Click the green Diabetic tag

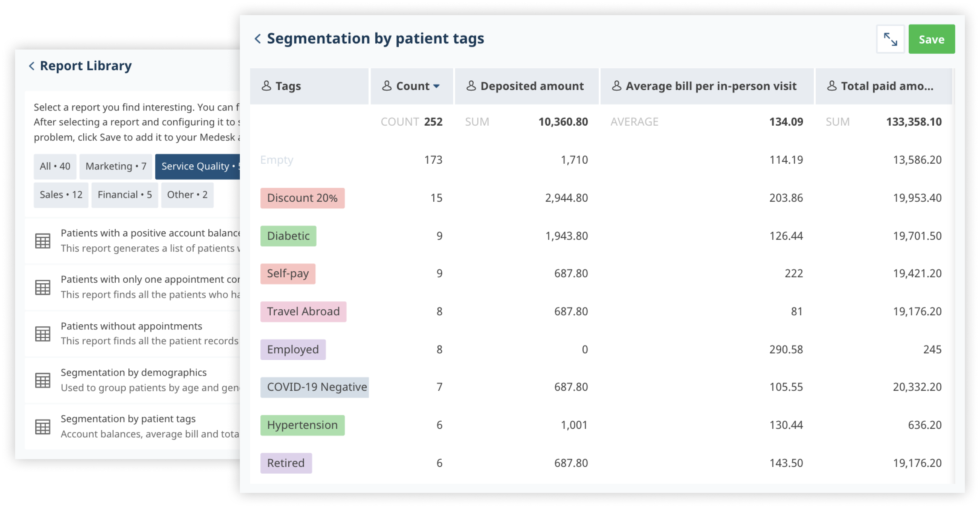click(x=288, y=236)
